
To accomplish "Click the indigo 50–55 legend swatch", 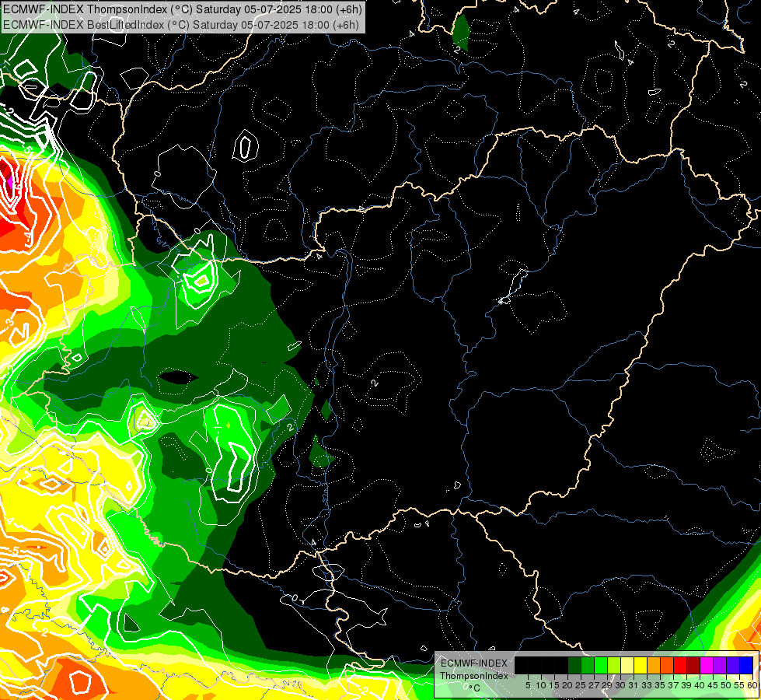I will pos(733,665).
